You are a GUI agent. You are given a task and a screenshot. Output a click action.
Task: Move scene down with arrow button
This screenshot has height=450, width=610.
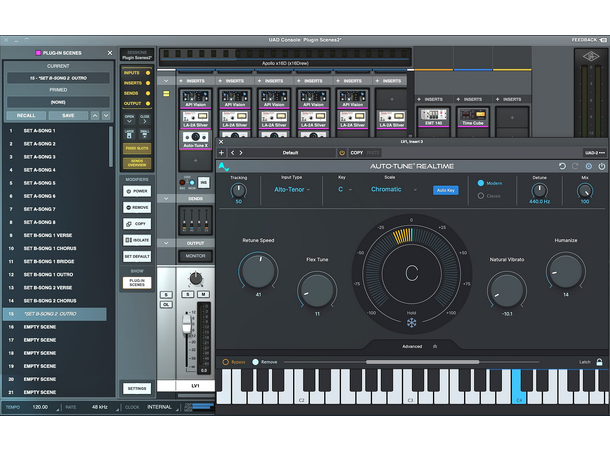click(106, 116)
